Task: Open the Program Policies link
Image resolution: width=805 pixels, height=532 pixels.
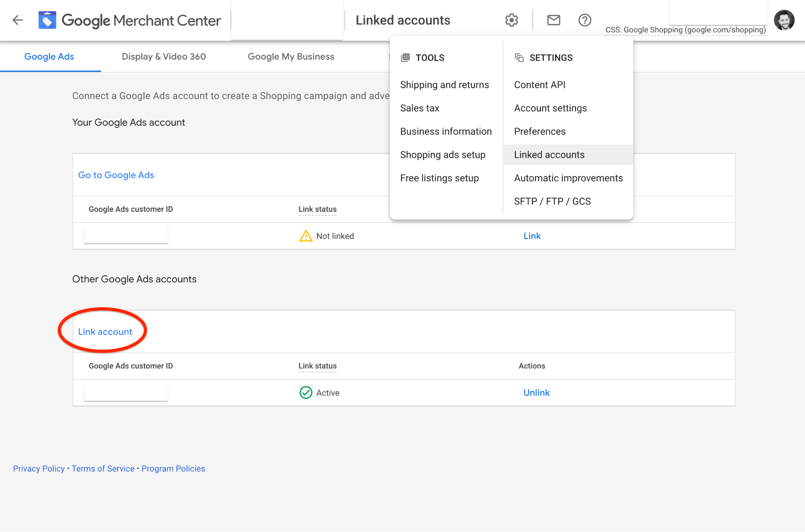Action: (x=173, y=468)
